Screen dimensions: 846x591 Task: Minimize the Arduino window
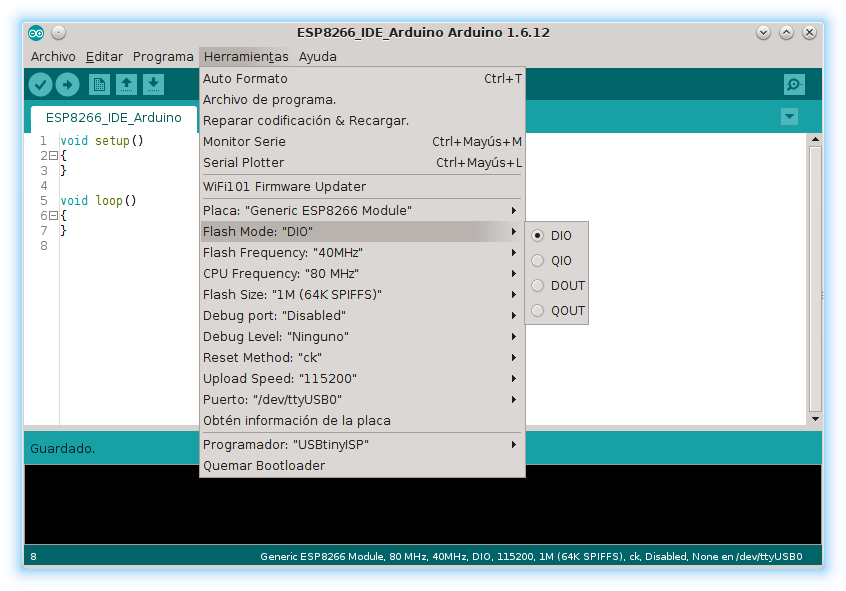763,33
